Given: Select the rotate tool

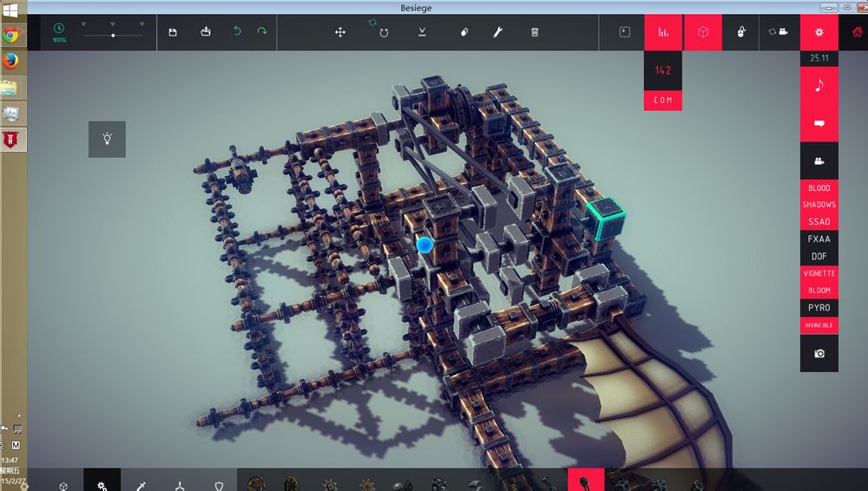Looking at the screenshot, I should click(383, 33).
